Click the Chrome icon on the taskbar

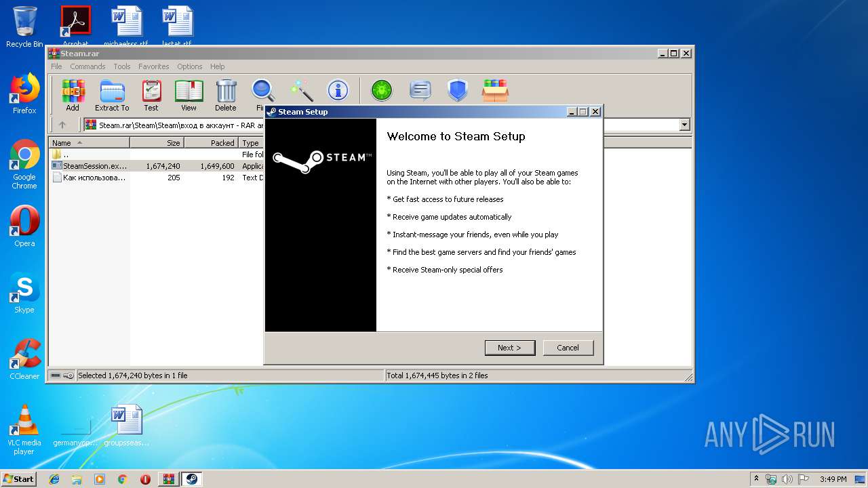[x=122, y=479]
